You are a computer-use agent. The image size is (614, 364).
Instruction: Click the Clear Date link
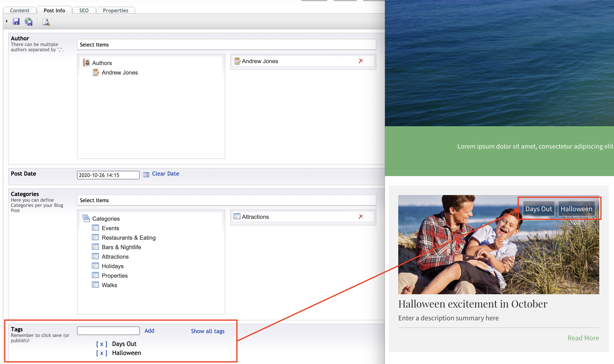tap(166, 174)
